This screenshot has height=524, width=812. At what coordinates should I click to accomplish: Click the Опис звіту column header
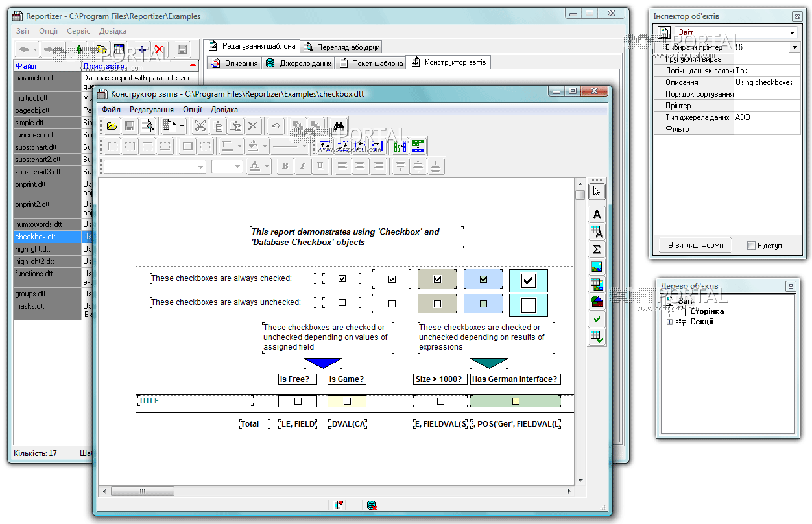[139, 65]
